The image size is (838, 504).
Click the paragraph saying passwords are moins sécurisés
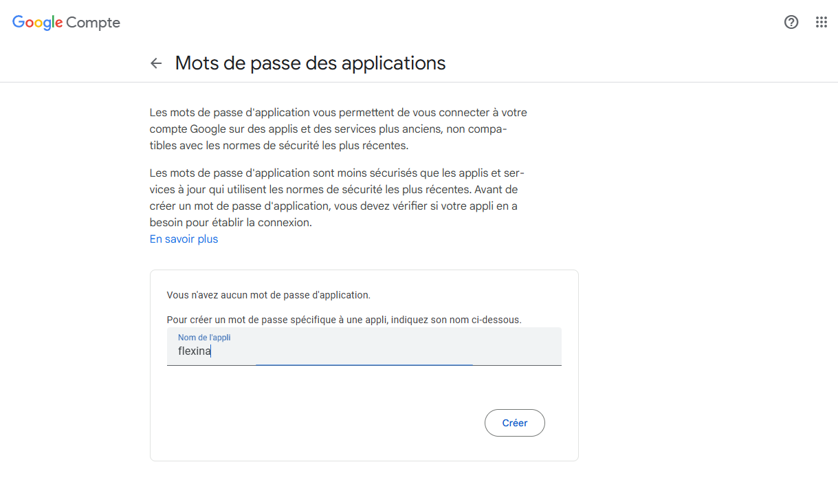tap(338, 197)
